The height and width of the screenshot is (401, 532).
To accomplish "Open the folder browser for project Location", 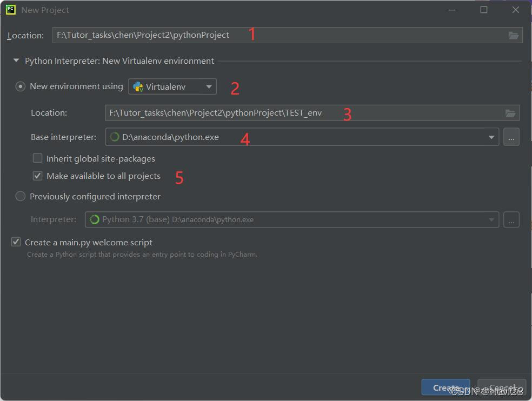I will point(513,35).
